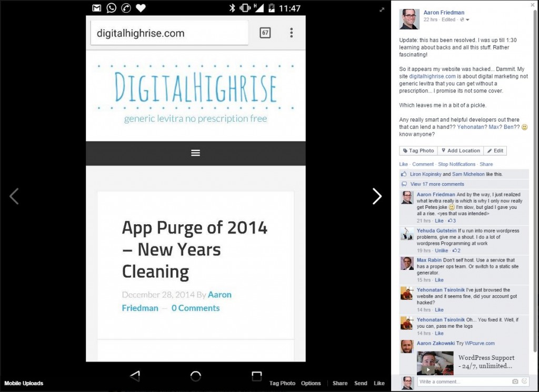Image resolution: width=539 pixels, height=392 pixels.
Task: Click Share in the bottom photo bar
Action: click(340, 383)
